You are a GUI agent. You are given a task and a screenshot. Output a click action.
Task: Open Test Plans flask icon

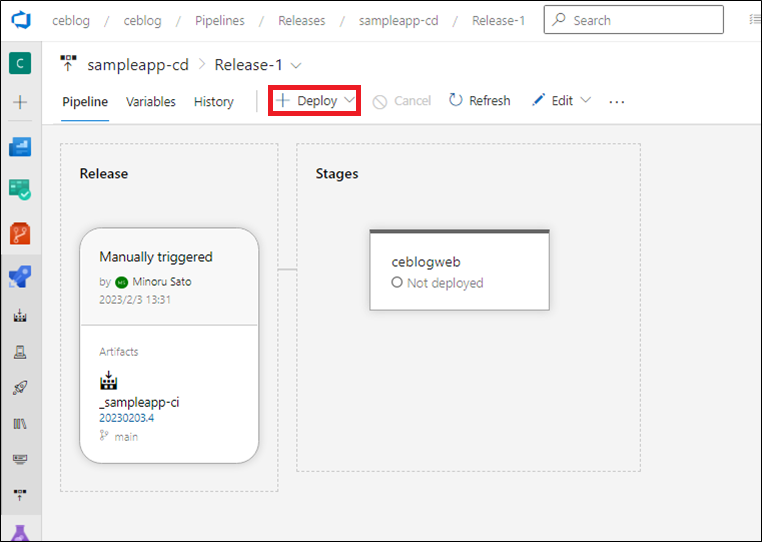point(20,533)
